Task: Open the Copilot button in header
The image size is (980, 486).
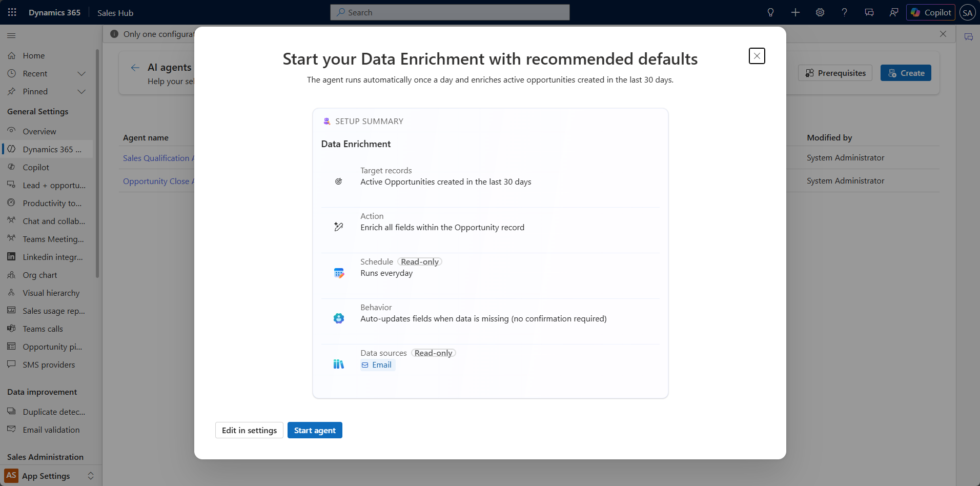Action: [x=931, y=12]
